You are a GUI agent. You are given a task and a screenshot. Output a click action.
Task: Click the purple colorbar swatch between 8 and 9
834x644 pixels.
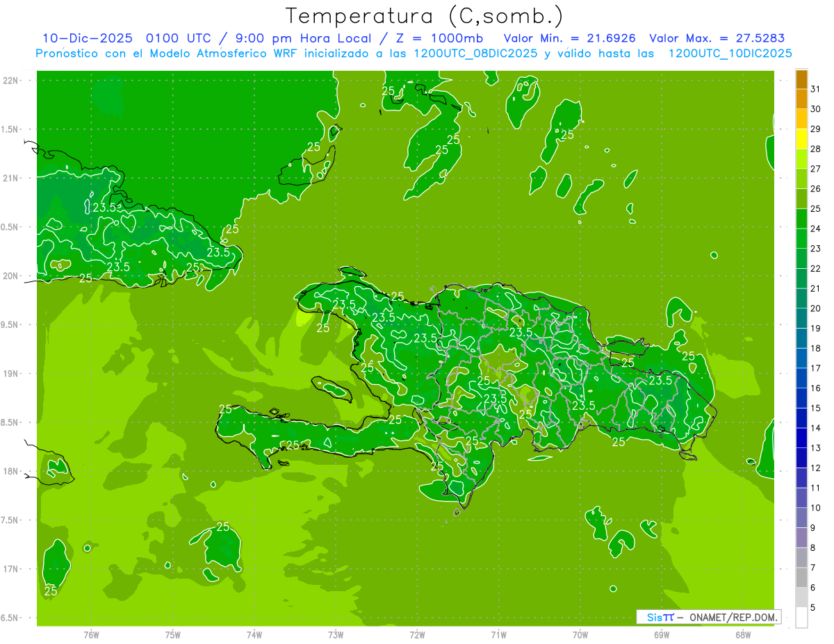pos(801,538)
